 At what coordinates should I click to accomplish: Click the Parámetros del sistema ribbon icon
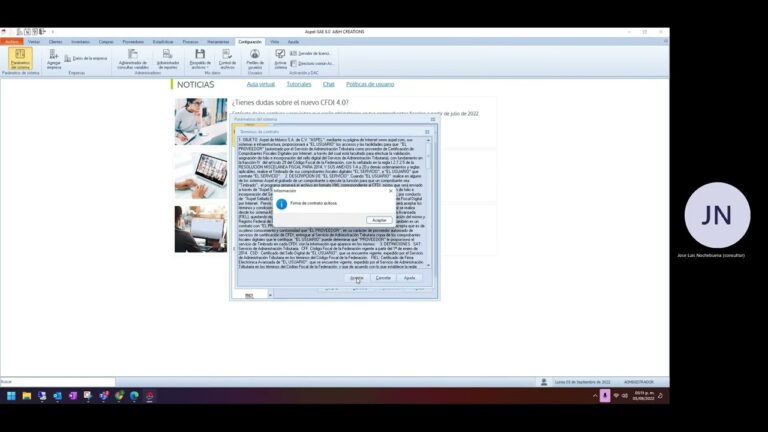click(20, 59)
